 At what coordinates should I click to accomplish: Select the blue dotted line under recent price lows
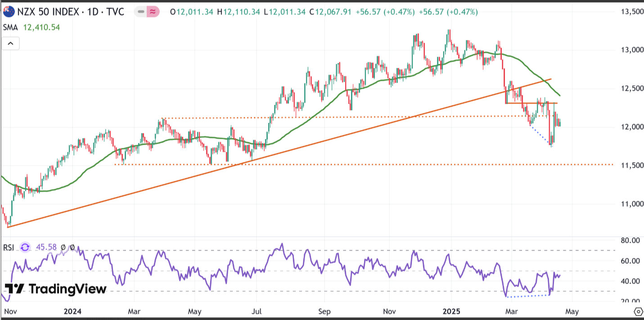tap(540, 135)
